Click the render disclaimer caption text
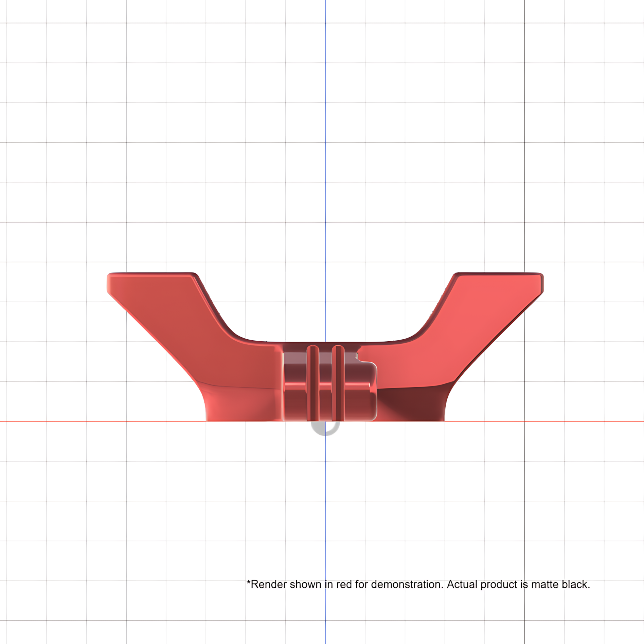Viewport: 644px width, 644px height. [418, 584]
